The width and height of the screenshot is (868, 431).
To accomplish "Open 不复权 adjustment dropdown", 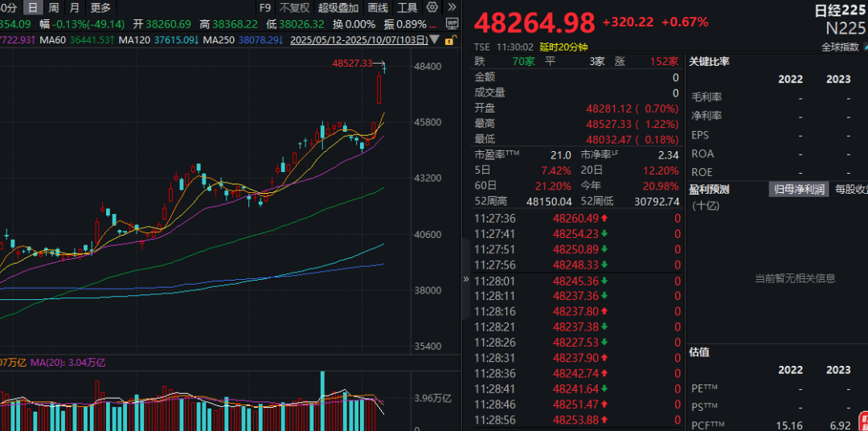I will [293, 7].
